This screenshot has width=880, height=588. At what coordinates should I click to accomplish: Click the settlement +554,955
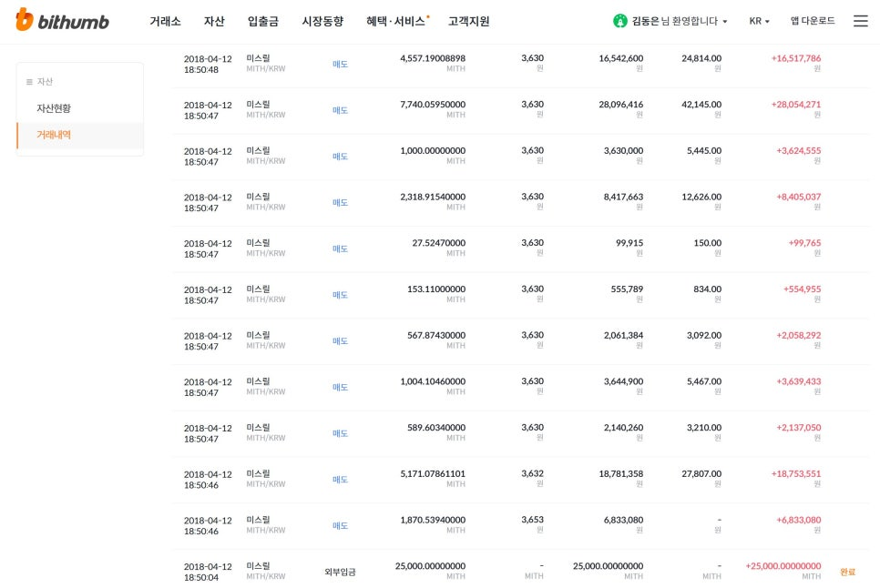point(802,289)
